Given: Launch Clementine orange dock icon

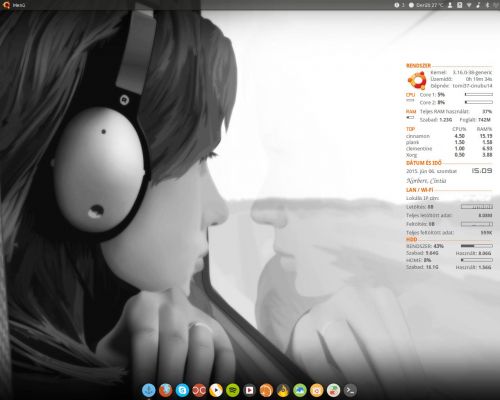Looking at the screenshot, I should pos(266,390).
